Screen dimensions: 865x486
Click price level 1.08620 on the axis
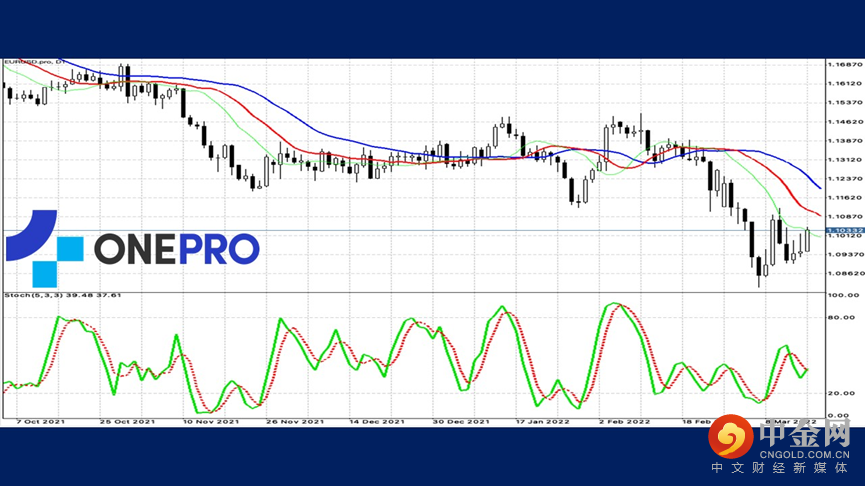click(845, 273)
